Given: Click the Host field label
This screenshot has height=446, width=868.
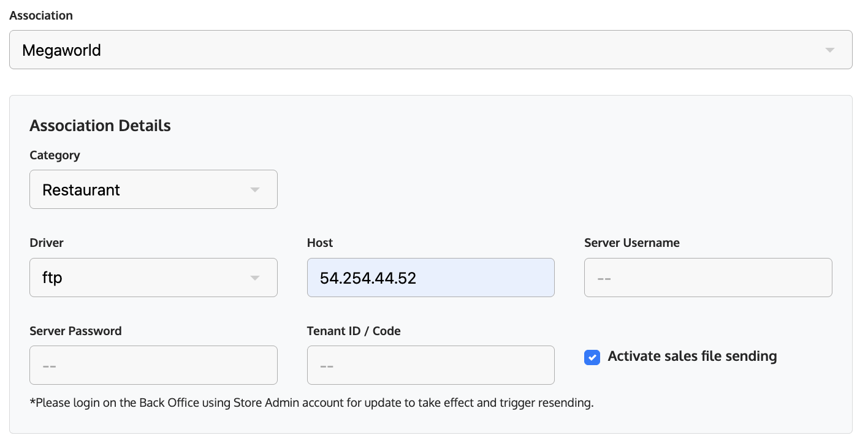Looking at the screenshot, I should (320, 243).
